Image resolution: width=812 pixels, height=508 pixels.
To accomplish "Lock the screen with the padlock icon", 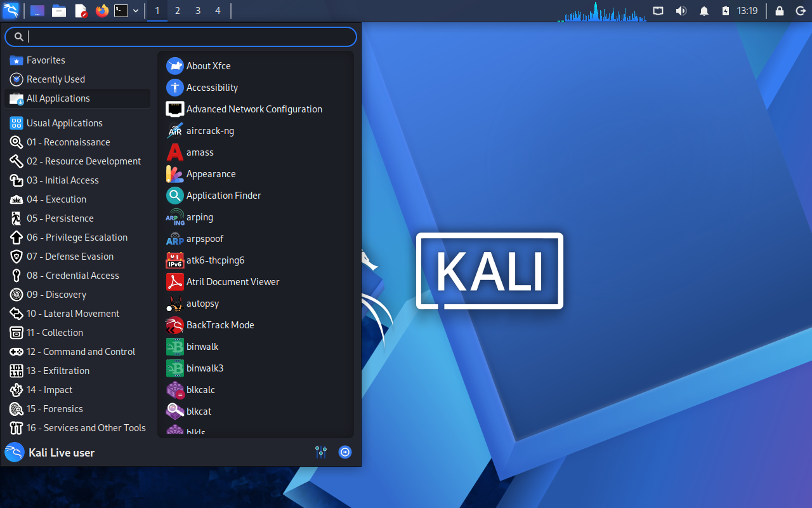I will (780, 11).
